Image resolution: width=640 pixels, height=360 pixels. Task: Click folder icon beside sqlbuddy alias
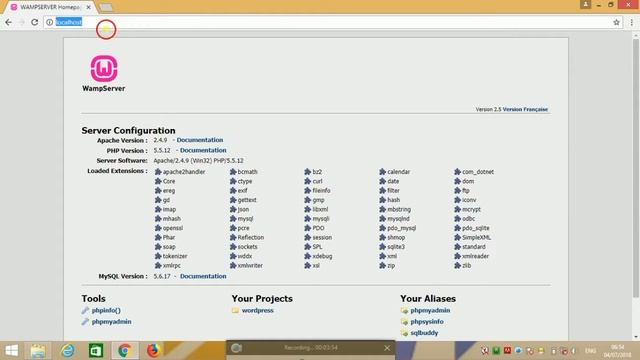(404, 333)
